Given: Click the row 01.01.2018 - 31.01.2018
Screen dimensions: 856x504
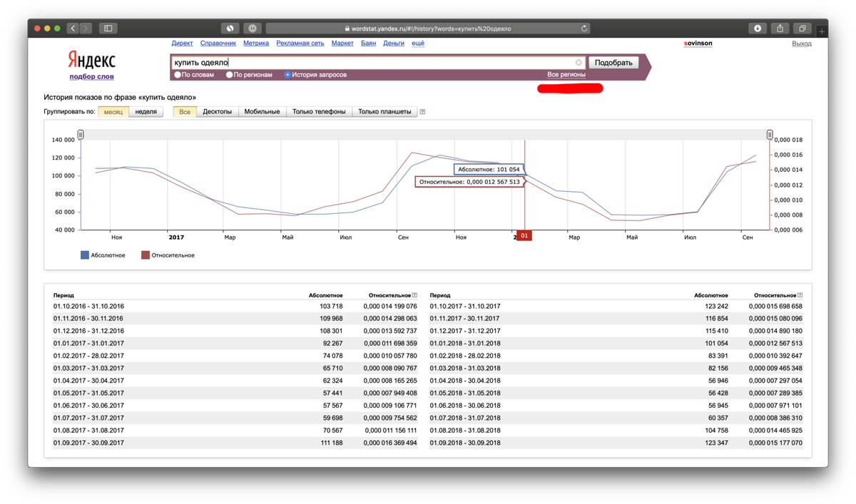Looking at the screenshot, I should (x=617, y=344).
